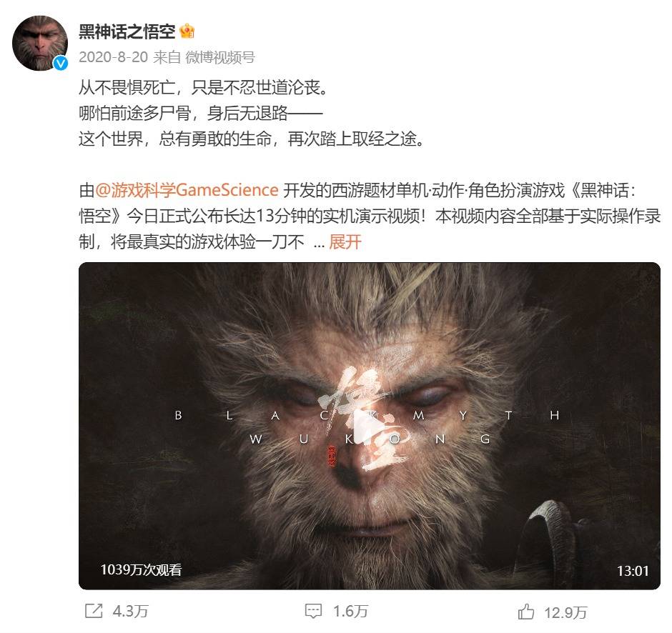Click the blue verified V badge on avatar
Viewport: 672px width, 633px height.
click(61, 64)
